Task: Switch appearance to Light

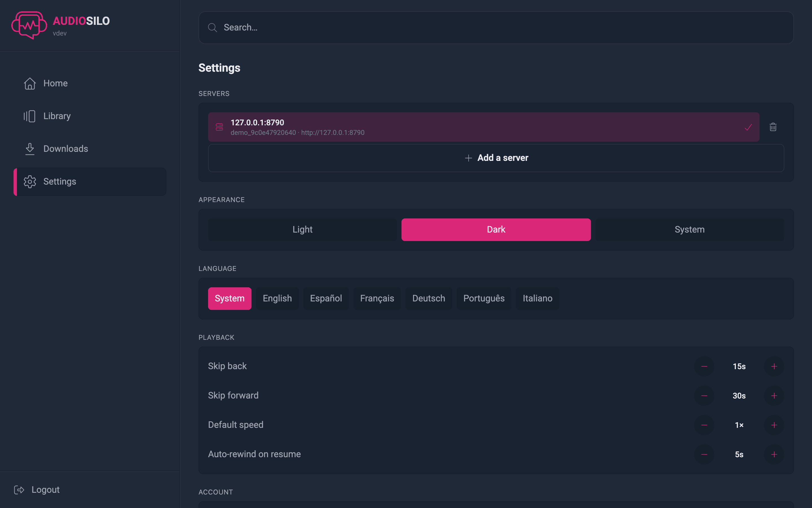Action: [302, 229]
